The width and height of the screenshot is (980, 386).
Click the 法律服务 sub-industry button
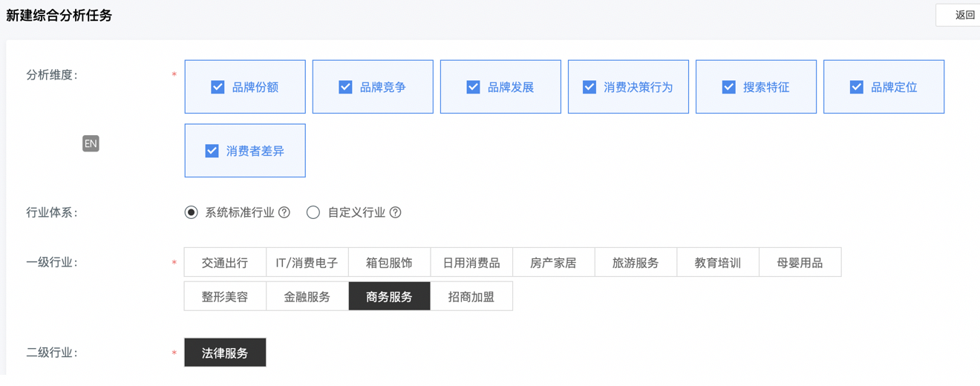(x=225, y=353)
